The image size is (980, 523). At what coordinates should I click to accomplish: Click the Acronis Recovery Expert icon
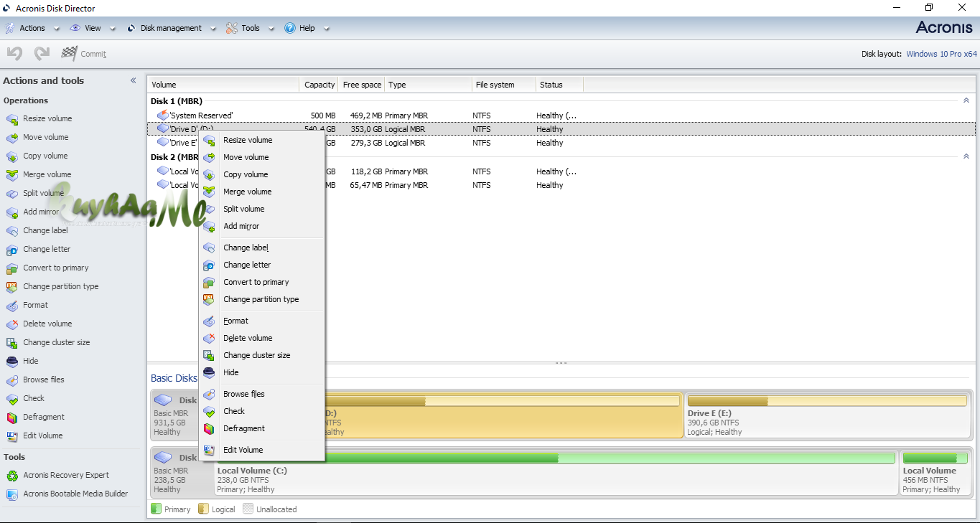[x=12, y=476]
